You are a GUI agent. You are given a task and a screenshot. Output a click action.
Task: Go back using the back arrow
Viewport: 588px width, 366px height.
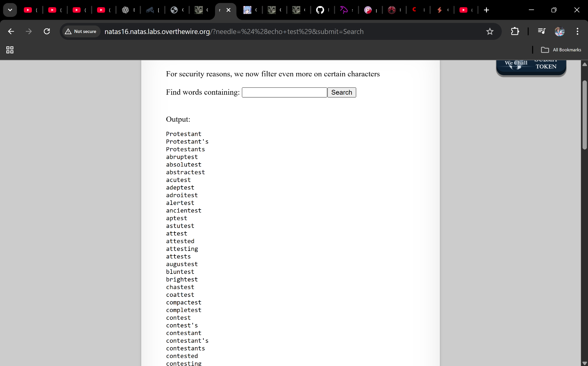click(11, 31)
